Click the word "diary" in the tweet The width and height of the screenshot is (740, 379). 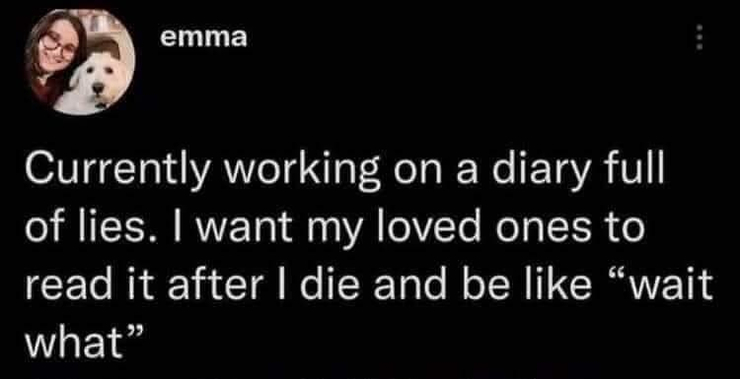click(537, 173)
